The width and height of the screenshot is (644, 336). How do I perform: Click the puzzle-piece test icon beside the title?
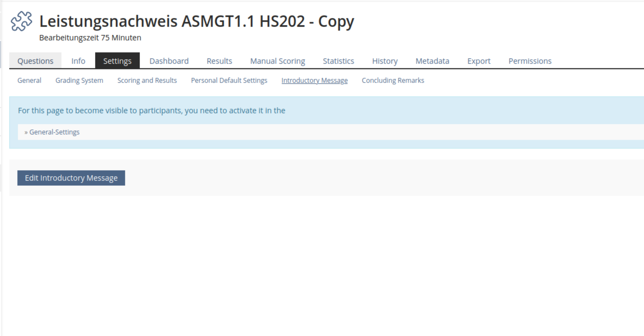click(21, 21)
